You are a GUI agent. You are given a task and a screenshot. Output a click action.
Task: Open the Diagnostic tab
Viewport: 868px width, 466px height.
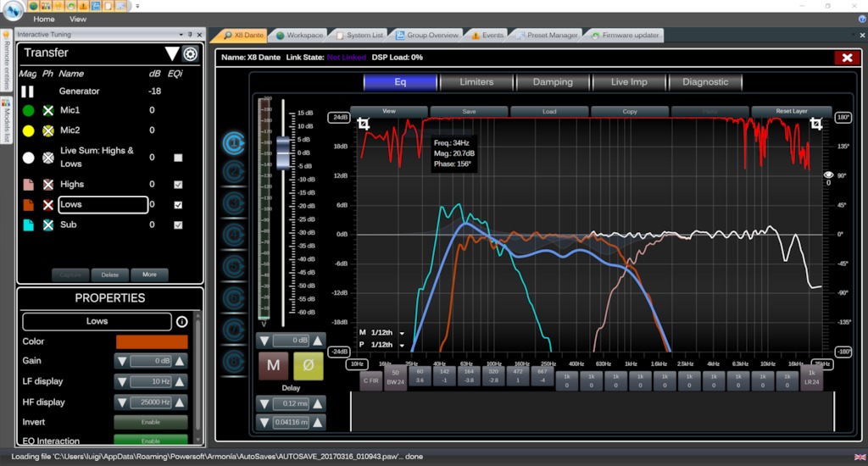pos(705,82)
